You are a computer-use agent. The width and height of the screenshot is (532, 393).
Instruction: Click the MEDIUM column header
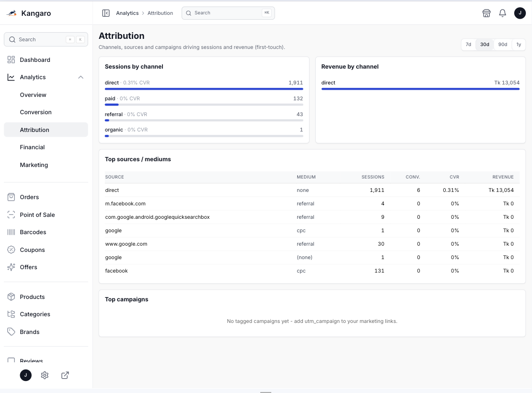(306, 177)
